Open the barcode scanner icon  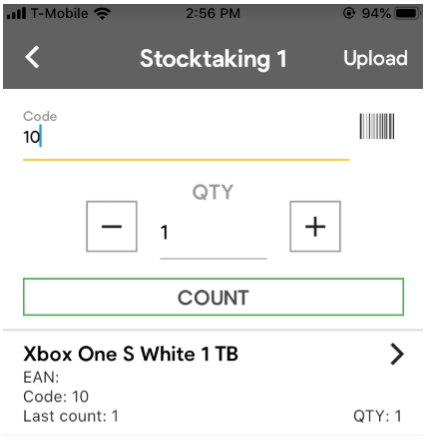[x=377, y=126]
